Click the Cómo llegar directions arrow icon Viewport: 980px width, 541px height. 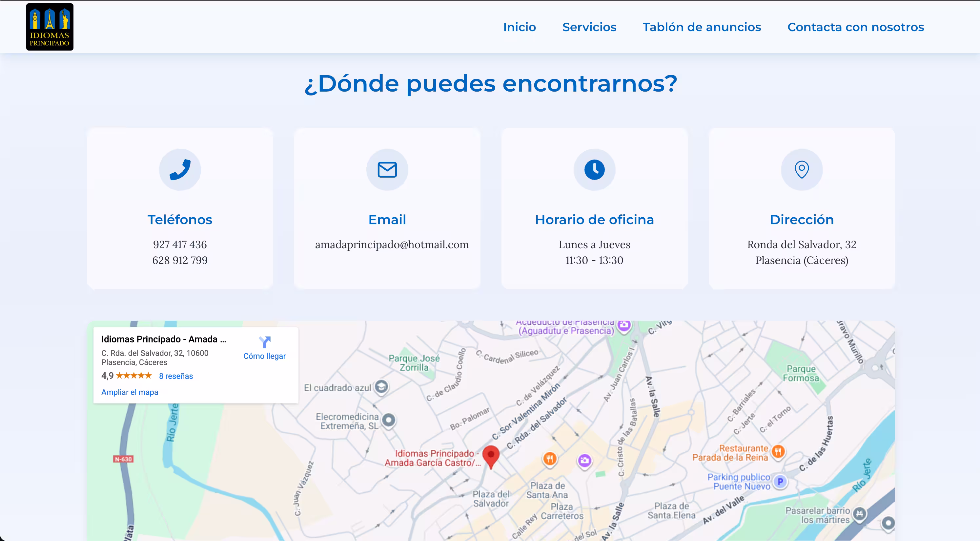264,342
